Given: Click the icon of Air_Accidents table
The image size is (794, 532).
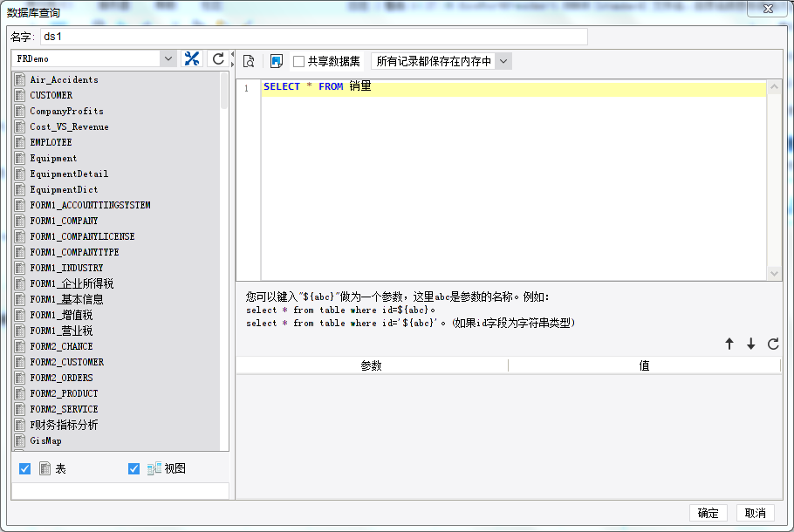Looking at the screenshot, I should click(x=20, y=79).
